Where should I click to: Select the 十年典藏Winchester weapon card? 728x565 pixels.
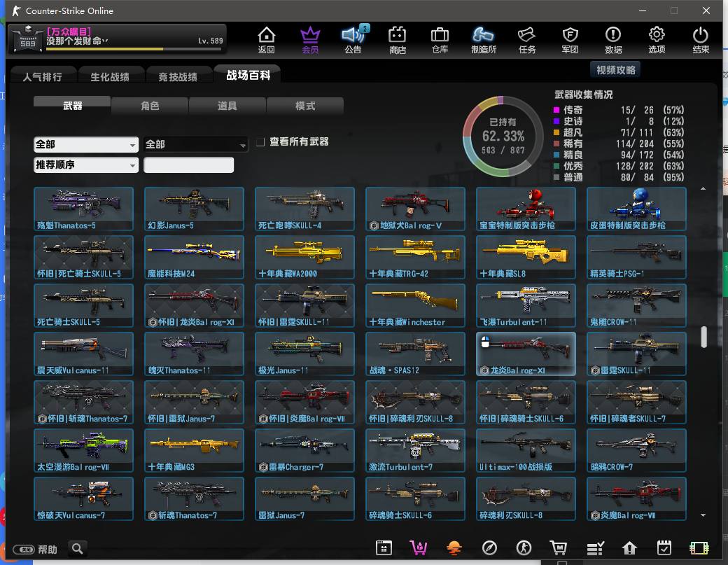tap(415, 305)
